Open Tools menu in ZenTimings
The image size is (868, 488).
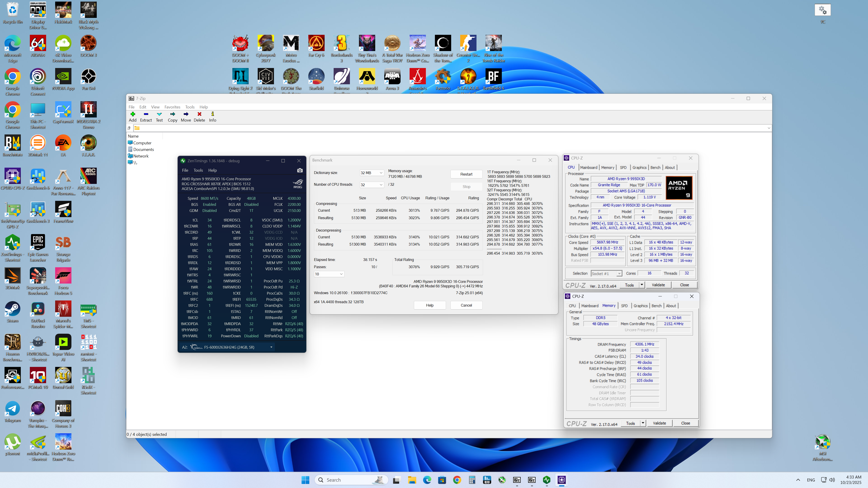pos(198,170)
